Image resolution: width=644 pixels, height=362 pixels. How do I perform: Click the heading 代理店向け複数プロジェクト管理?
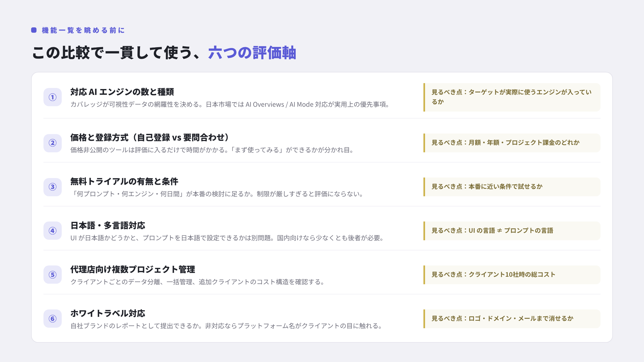click(x=133, y=269)
